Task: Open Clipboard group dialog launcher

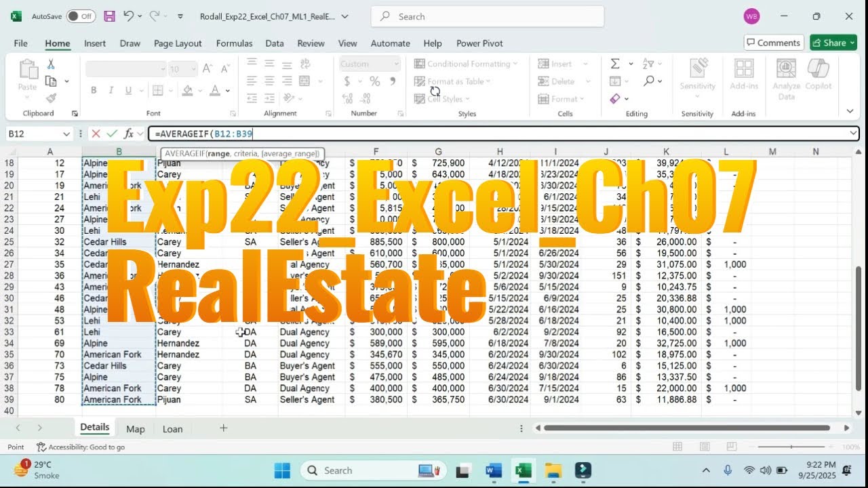Action: (75, 114)
